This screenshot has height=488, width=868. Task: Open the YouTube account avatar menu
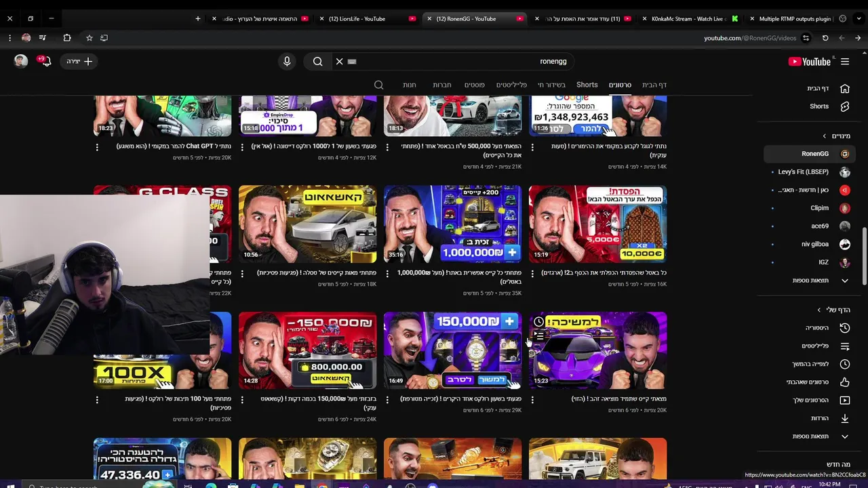coord(21,62)
